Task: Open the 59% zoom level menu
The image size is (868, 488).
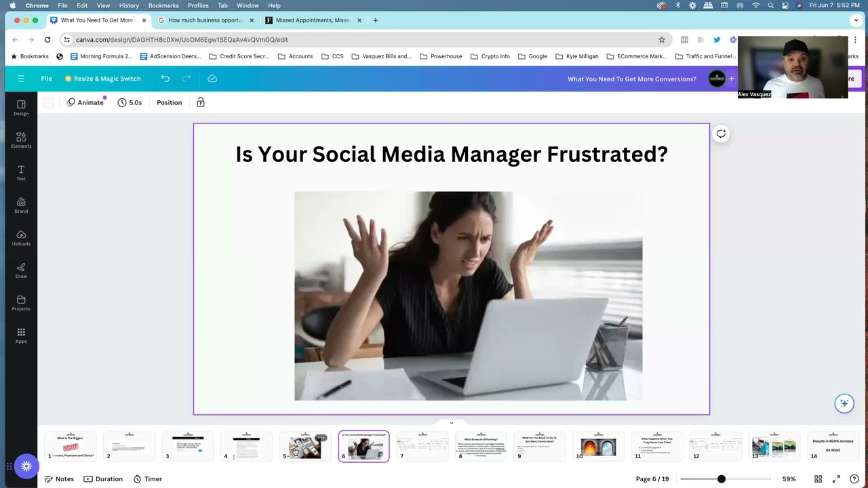Action: click(789, 479)
